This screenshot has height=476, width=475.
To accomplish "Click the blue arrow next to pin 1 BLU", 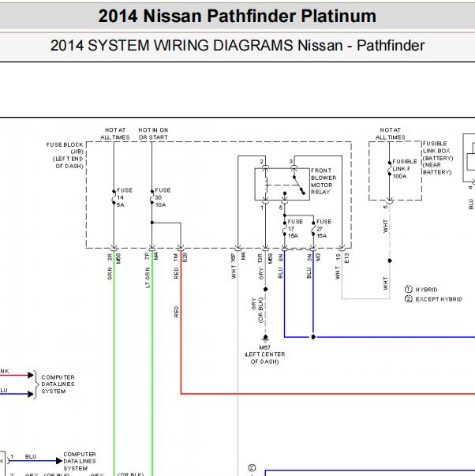I will 59,461.
